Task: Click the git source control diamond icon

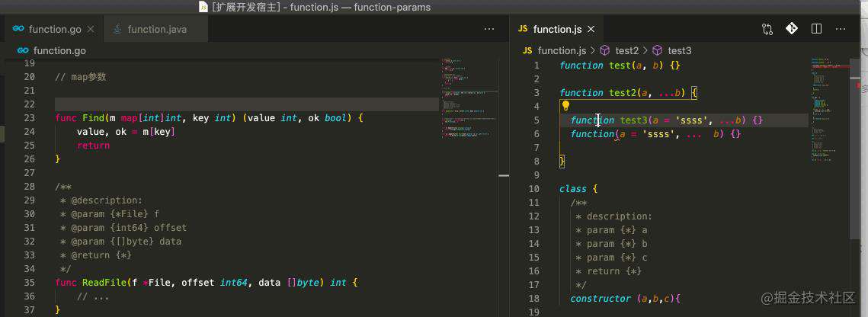Action: pos(792,29)
